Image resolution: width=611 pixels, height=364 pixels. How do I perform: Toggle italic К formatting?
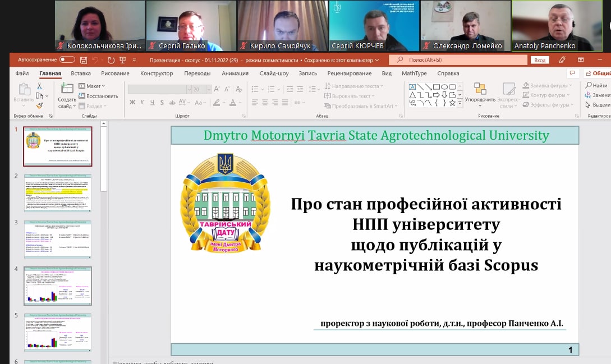[x=143, y=102]
